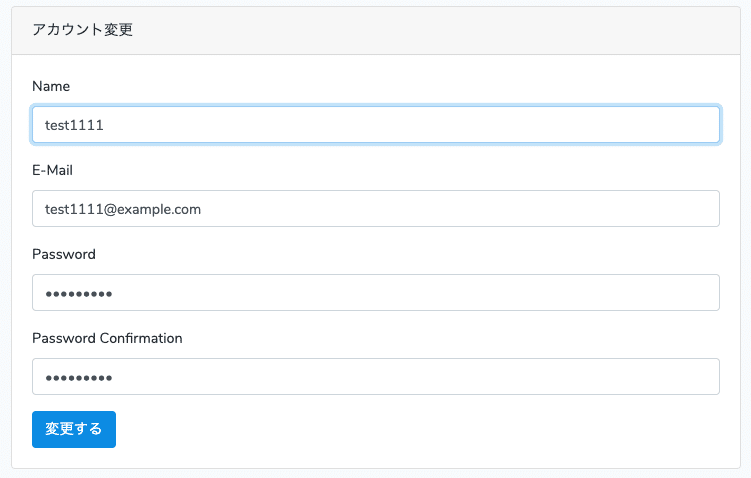
Task: Click the test1111@example.com email text
Action: [x=123, y=209]
